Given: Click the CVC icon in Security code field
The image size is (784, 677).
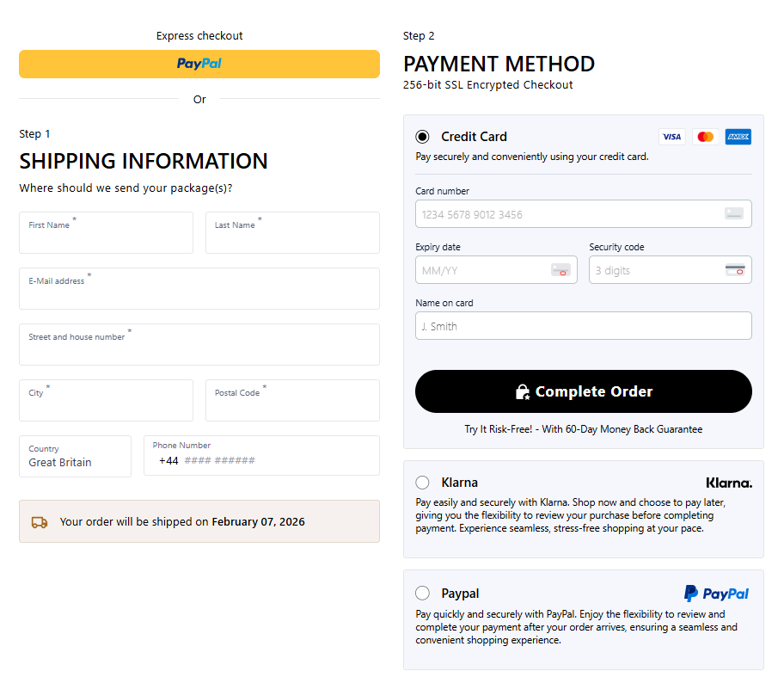Looking at the screenshot, I should click(x=734, y=270).
